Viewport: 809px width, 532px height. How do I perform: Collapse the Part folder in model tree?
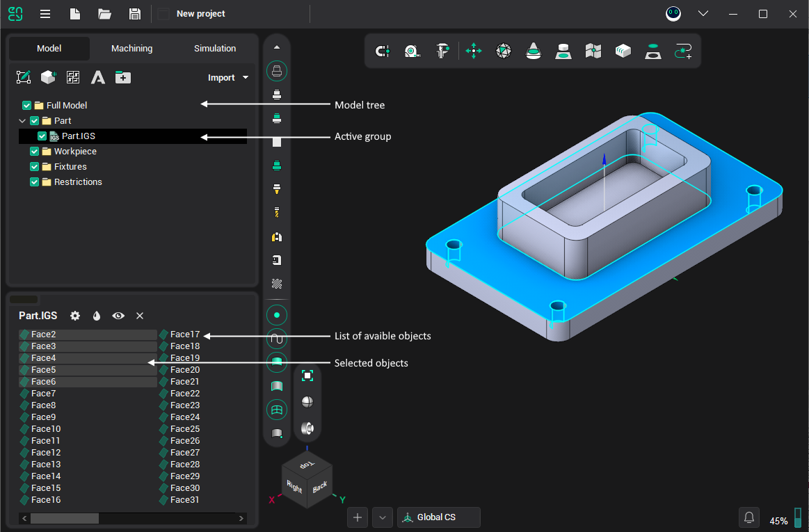(22, 121)
